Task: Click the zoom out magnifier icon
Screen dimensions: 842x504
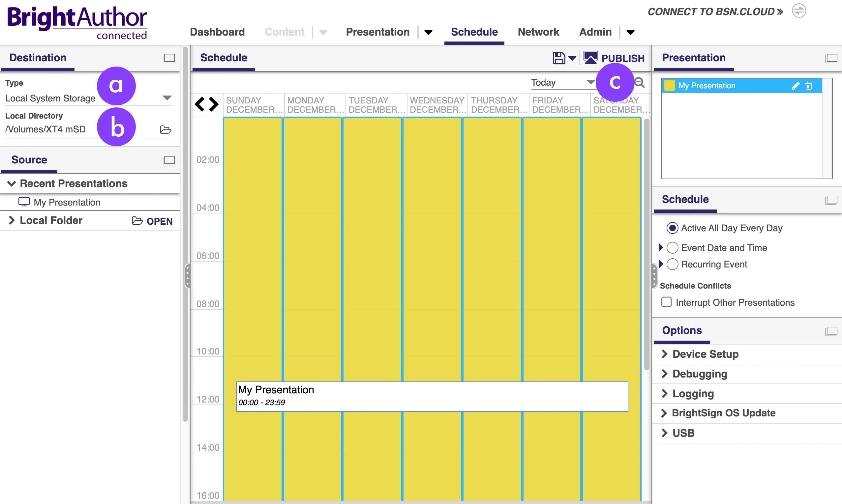Action: pos(640,83)
